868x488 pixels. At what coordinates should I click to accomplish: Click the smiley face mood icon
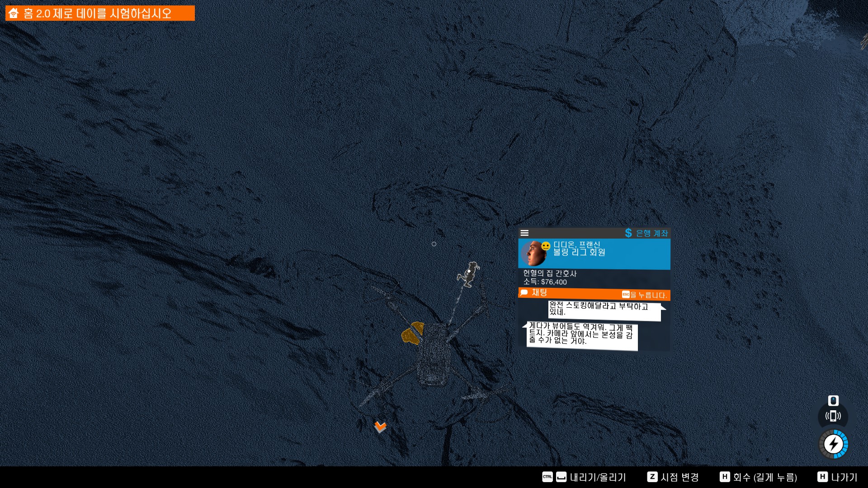(x=546, y=246)
